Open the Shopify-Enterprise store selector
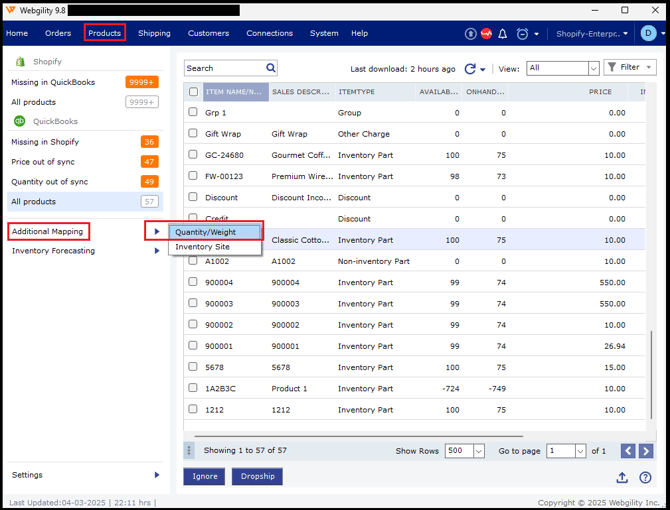This screenshot has height=510, width=670. (x=592, y=34)
